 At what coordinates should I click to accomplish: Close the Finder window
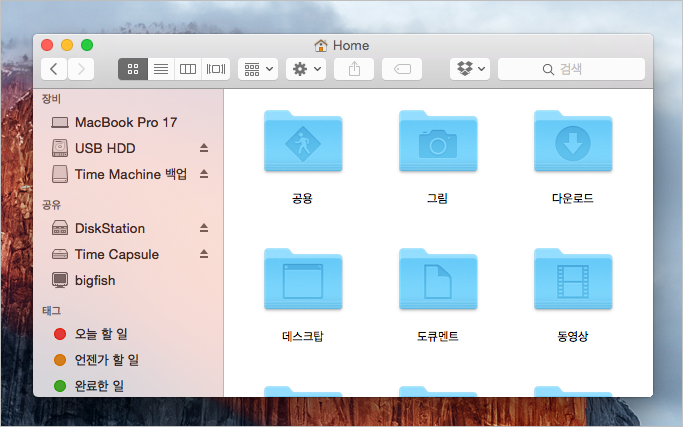[47, 45]
